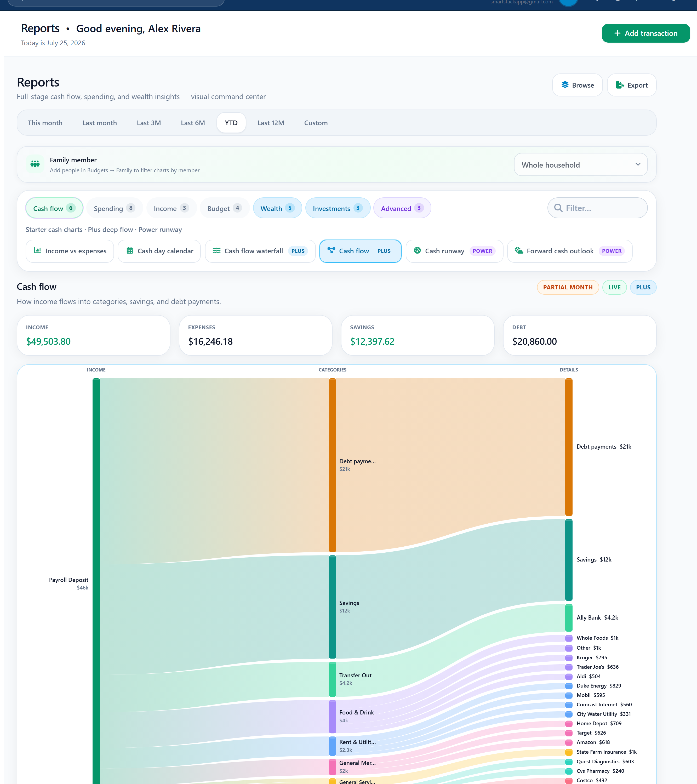Switch to the Wealth category
Image resolution: width=697 pixels, height=784 pixels.
pos(277,208)
